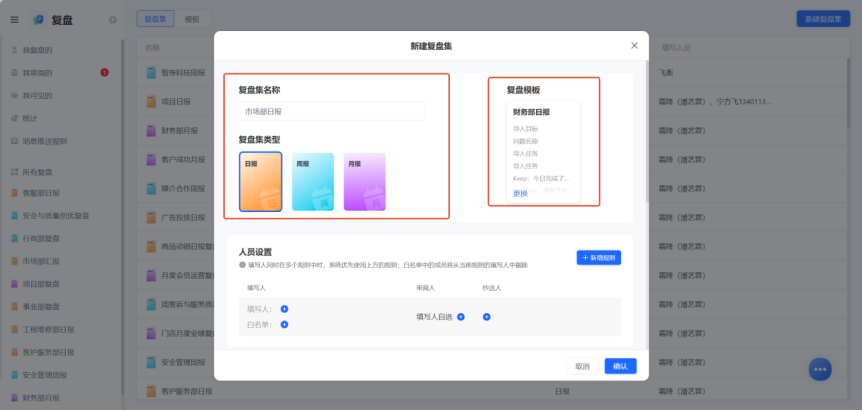Open 我可见的 in the sidebar
This screenshot has height=411, width=862.
pyautogui.click(x=37, y=96)
